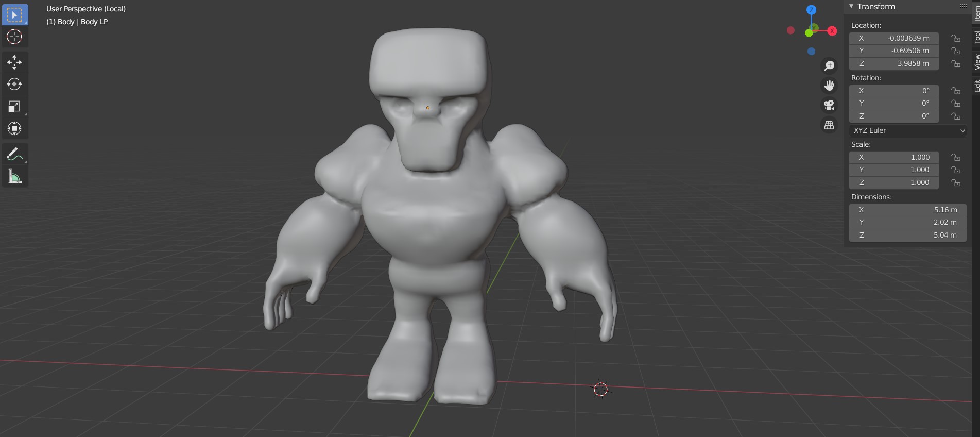Activate the 3D Cursor tool

point(14,37)
